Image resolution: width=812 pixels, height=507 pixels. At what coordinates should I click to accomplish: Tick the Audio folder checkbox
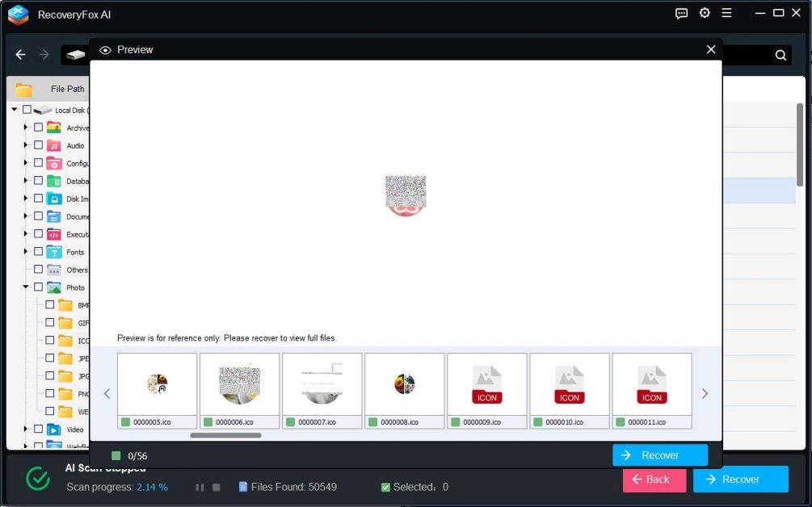(38, 145)
